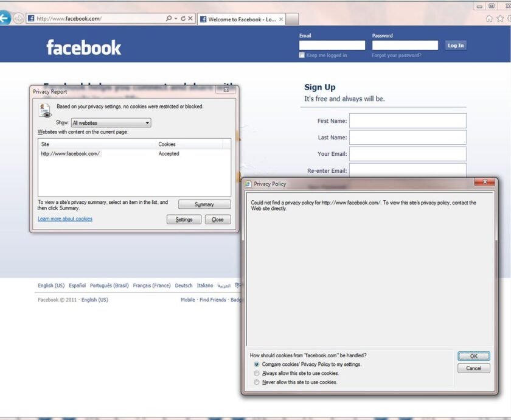Click the Home icon in browser toolbar

point(489,19)
